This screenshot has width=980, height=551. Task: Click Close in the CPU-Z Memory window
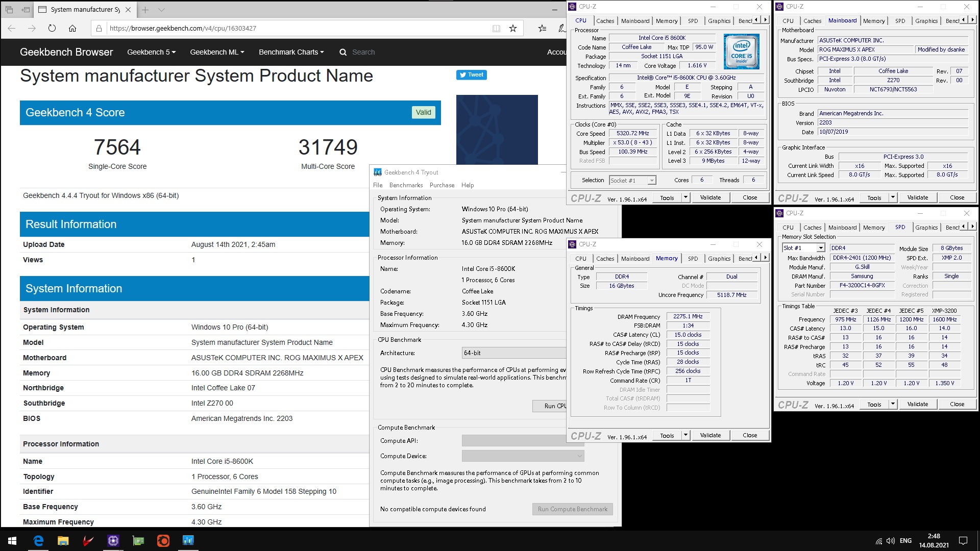pyautogui.click(x=750, y=435)
